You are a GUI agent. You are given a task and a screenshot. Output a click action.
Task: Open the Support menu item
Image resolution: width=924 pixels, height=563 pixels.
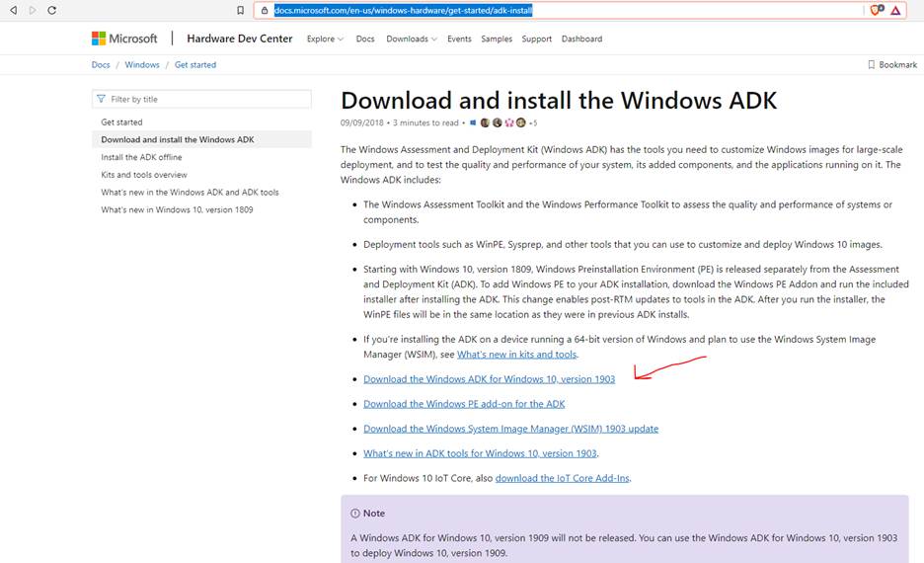click(537, 39)
